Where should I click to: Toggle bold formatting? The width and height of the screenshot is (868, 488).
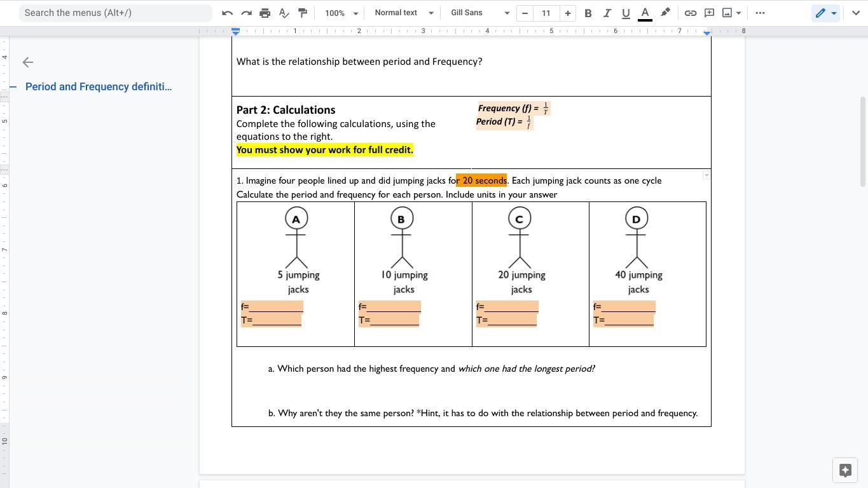click(x=588, y=13)
